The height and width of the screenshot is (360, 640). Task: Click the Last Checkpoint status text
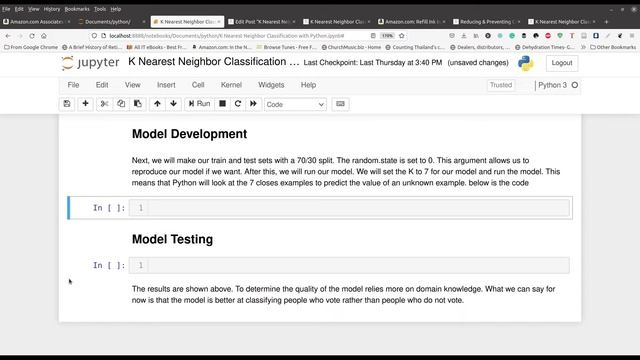point(373,62)
